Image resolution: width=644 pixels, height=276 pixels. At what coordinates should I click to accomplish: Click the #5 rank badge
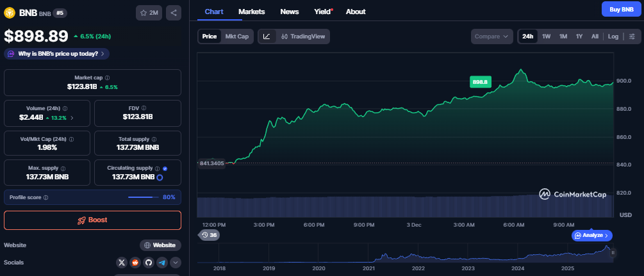[x=60, y=13]
